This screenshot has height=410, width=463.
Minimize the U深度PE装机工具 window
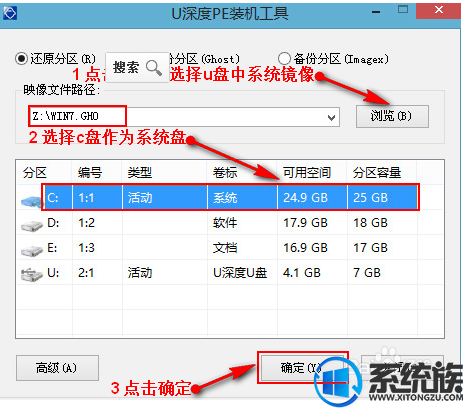point(376,12)
